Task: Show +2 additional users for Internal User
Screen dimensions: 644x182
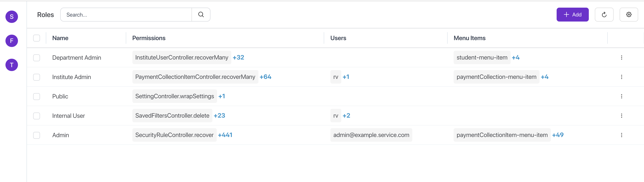Action: tap(347, 116)
